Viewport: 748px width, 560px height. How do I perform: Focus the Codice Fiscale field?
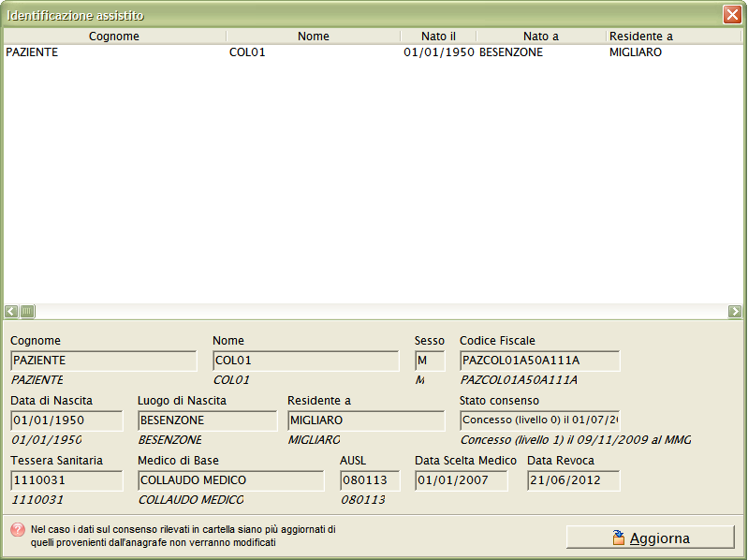point(539,361)
